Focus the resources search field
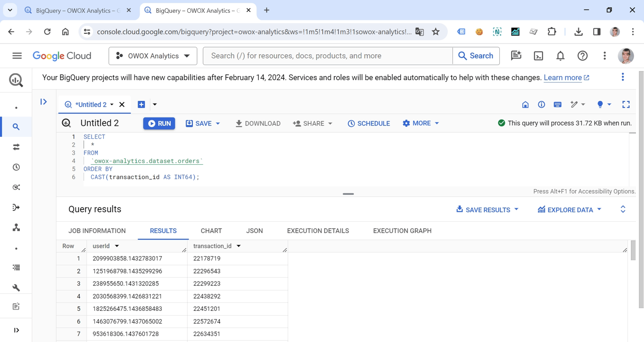Viewport: 644px width, 342px height. (x=328, y=56)
